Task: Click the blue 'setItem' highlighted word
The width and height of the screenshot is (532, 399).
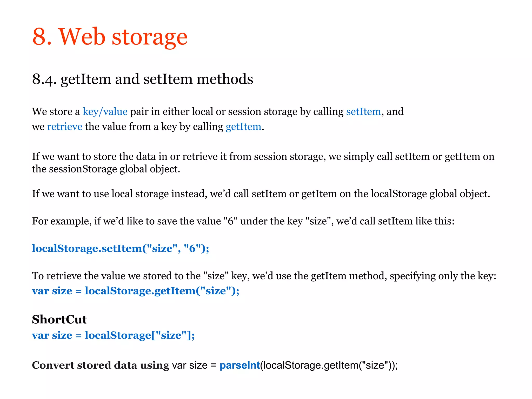Action: click(x=364, y=112)
